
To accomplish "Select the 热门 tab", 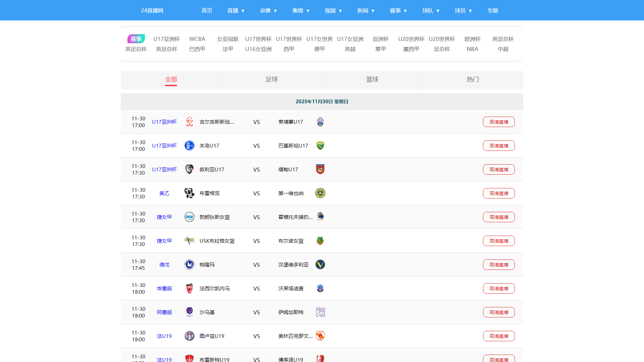I will 473,79.
